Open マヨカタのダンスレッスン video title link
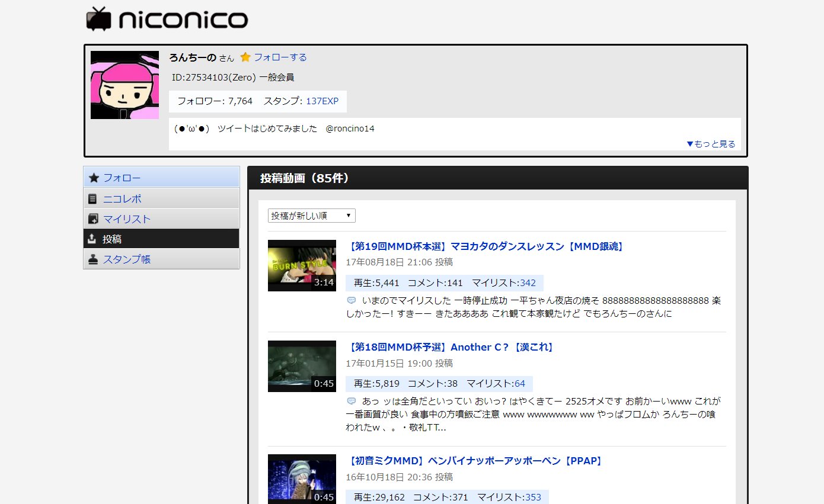 click(486, 246)
